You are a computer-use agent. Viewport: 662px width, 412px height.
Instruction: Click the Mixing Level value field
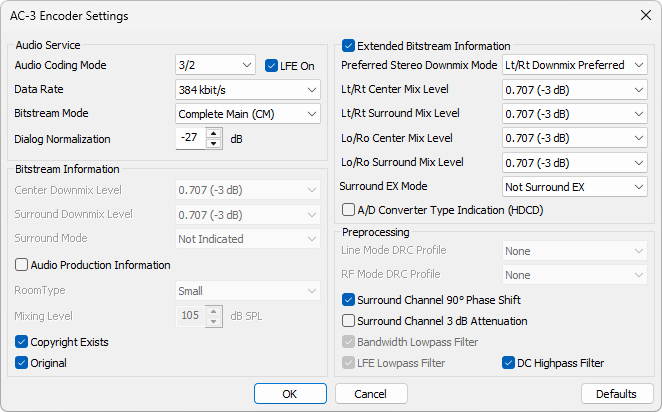(x=190, y=316)
